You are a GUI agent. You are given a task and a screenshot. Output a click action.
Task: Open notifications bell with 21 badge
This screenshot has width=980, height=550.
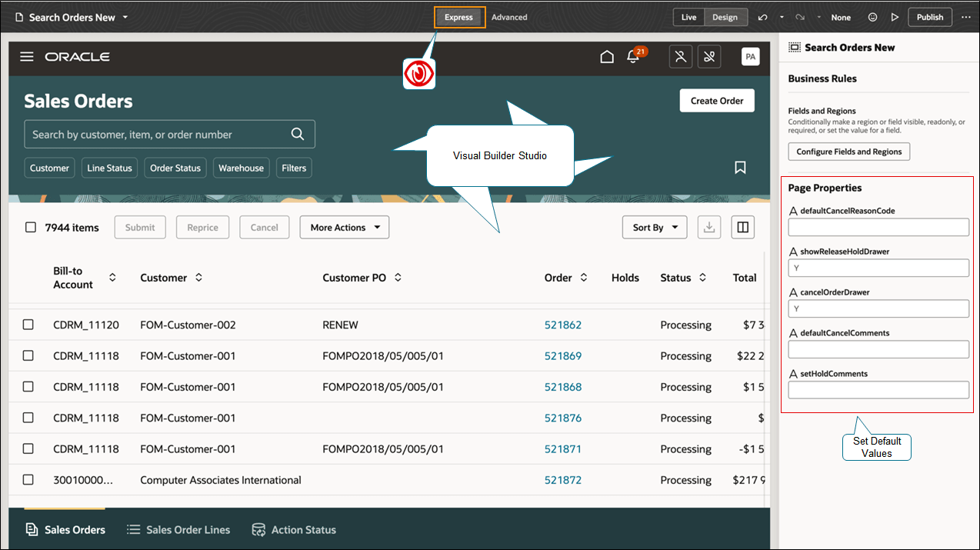tap(634, 56)
